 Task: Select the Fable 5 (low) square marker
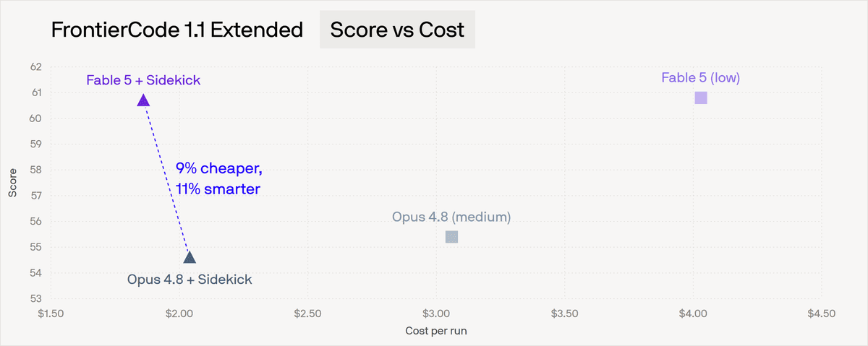pos(701,98)
